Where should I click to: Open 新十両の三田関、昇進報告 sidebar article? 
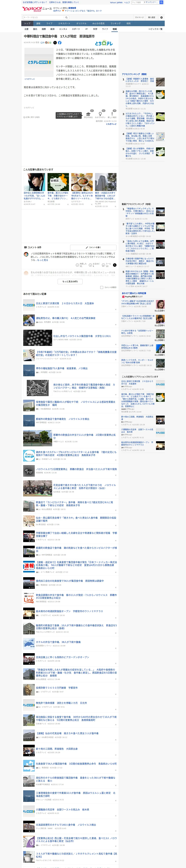pos(137,418)
